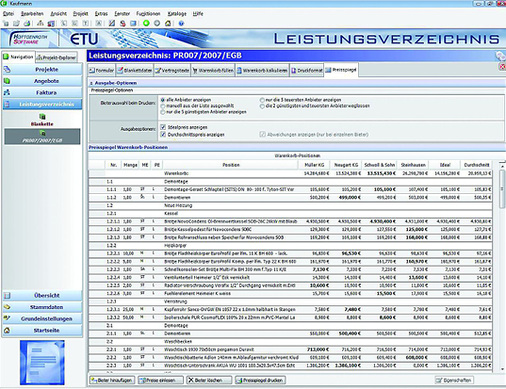Select the PR007/2007/EGB sidebar item

[42, 137]
